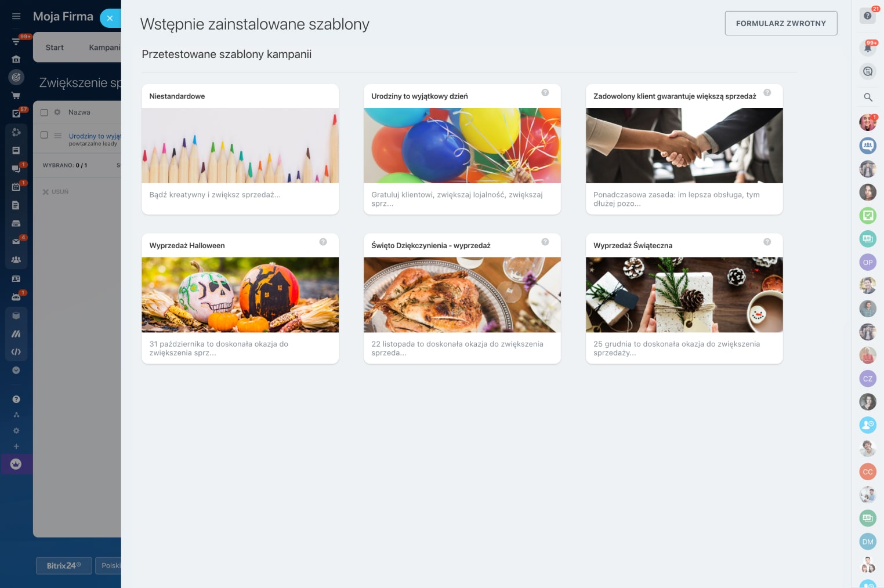884x588 pixels.
Task: Switch to the Start tab
Action: point(55,48)
